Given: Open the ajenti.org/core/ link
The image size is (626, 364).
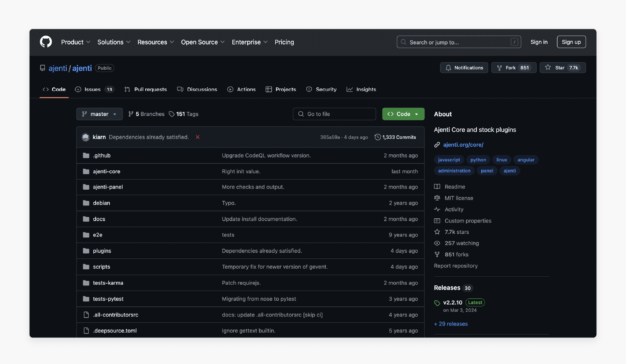Looking at the screenshot, I should (463, 145).
